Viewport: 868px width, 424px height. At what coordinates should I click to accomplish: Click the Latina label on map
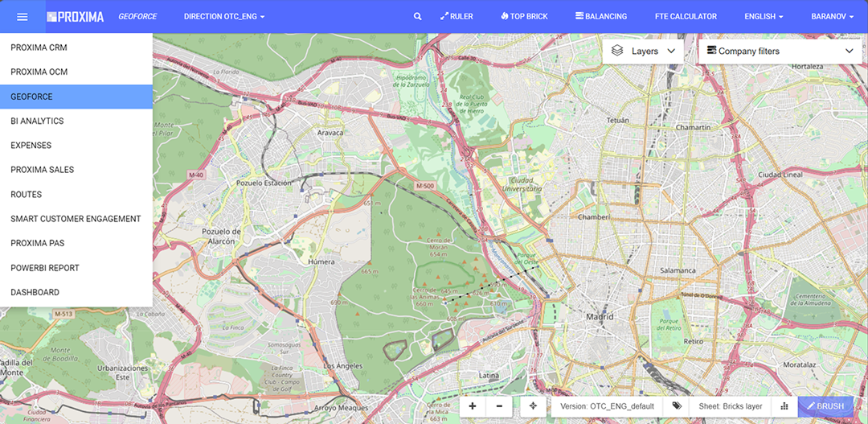click(489, 376)
